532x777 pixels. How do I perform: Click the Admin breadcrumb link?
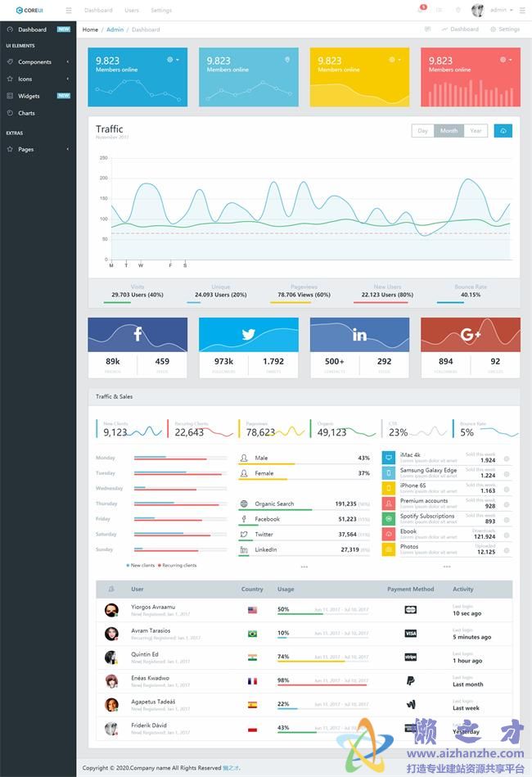coord(115,29)
